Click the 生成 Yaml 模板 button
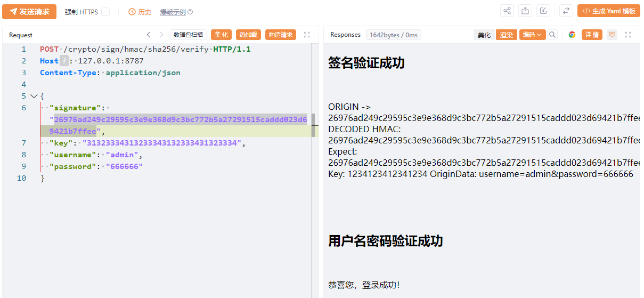The width and height of the screenshot is (644, 298). point(609,11)
